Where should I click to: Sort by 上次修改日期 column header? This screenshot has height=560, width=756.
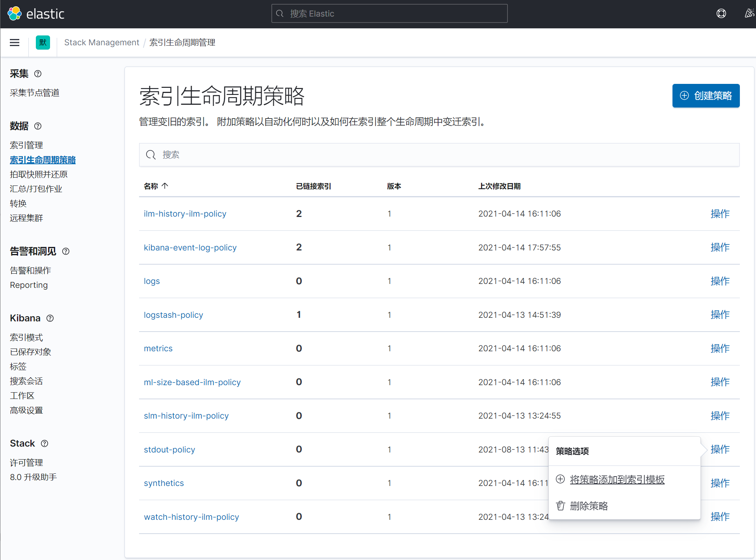500,186
